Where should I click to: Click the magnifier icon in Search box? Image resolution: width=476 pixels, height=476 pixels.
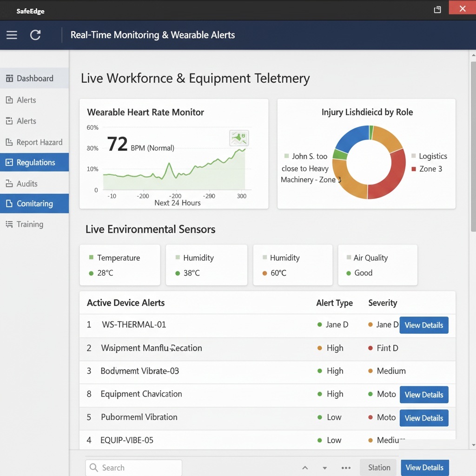94,468
